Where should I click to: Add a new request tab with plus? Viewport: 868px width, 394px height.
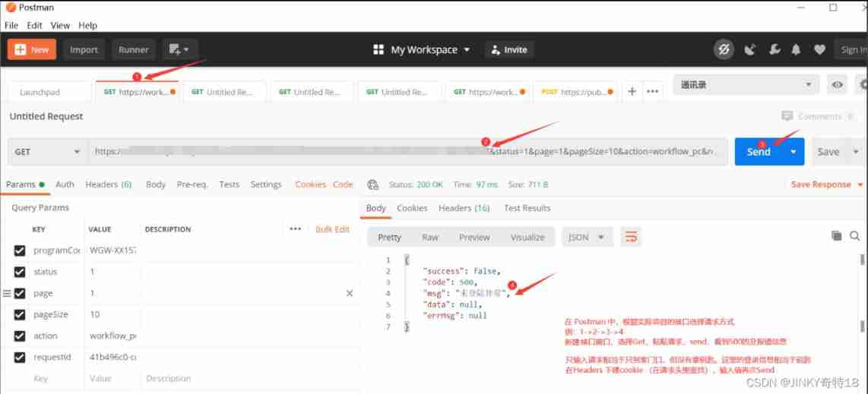point(632,91)
